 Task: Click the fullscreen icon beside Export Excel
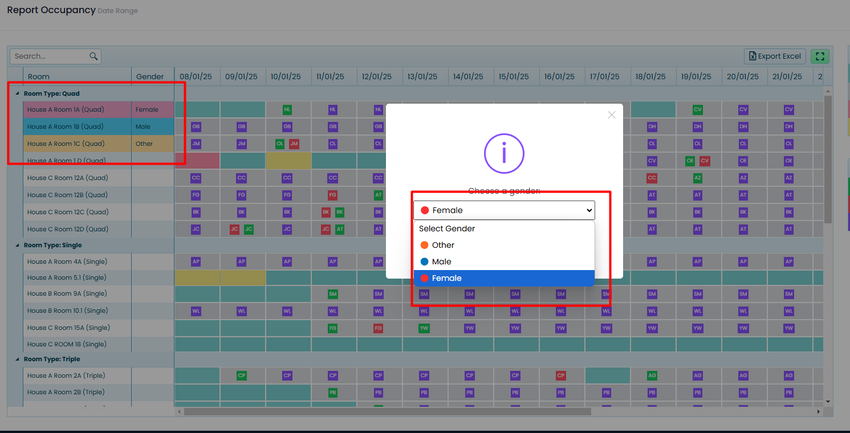click(x=820, y=57)
